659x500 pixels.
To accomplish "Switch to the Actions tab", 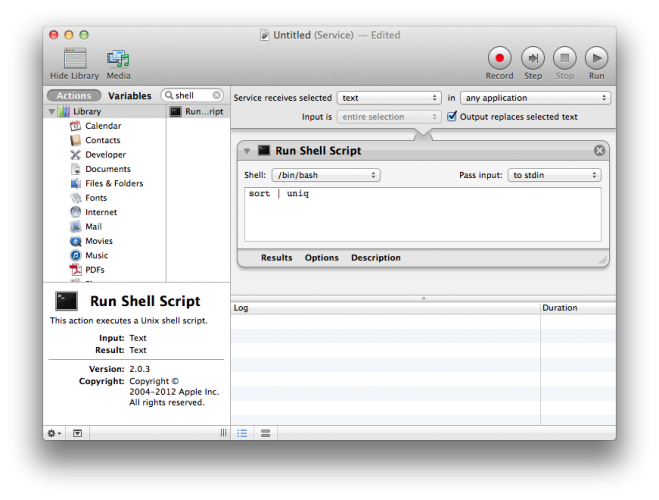I will point(74,96).
